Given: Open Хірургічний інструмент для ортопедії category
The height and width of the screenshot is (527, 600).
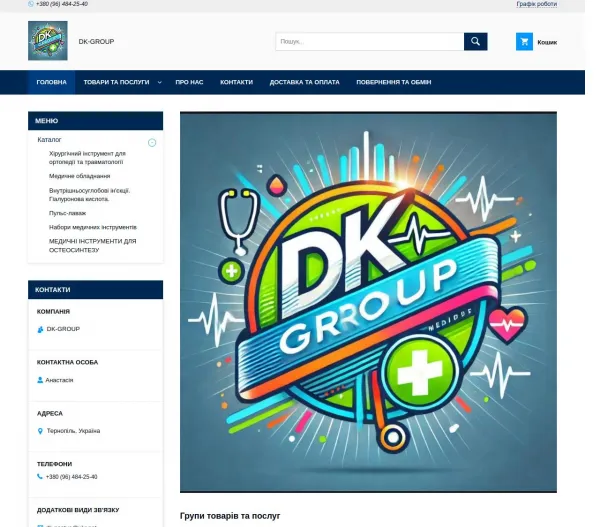Looking at the screenshot, I should click(87, 158).
